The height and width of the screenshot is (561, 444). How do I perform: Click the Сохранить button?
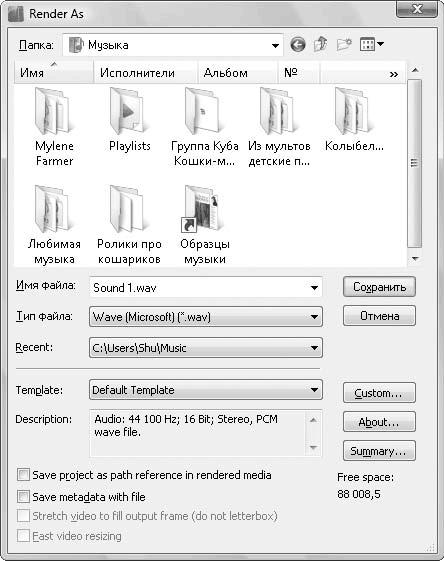(379, 287)
